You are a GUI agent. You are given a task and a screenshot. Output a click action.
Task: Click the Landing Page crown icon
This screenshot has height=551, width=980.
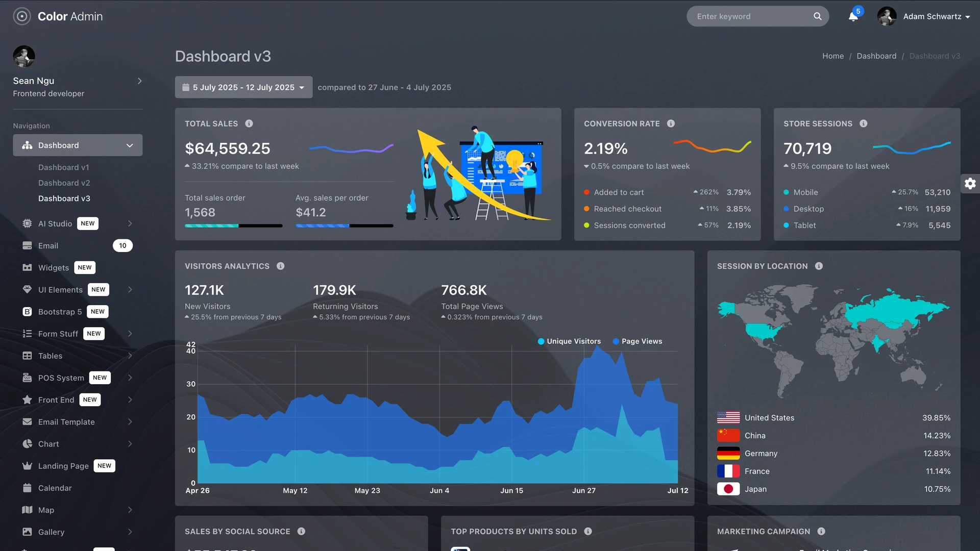click(x=27, y=466)
